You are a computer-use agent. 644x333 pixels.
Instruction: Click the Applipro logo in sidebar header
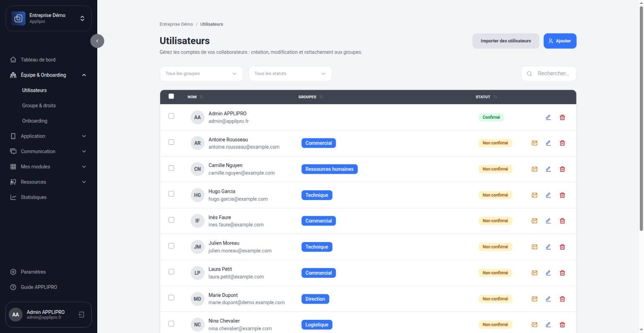(18, 18)
